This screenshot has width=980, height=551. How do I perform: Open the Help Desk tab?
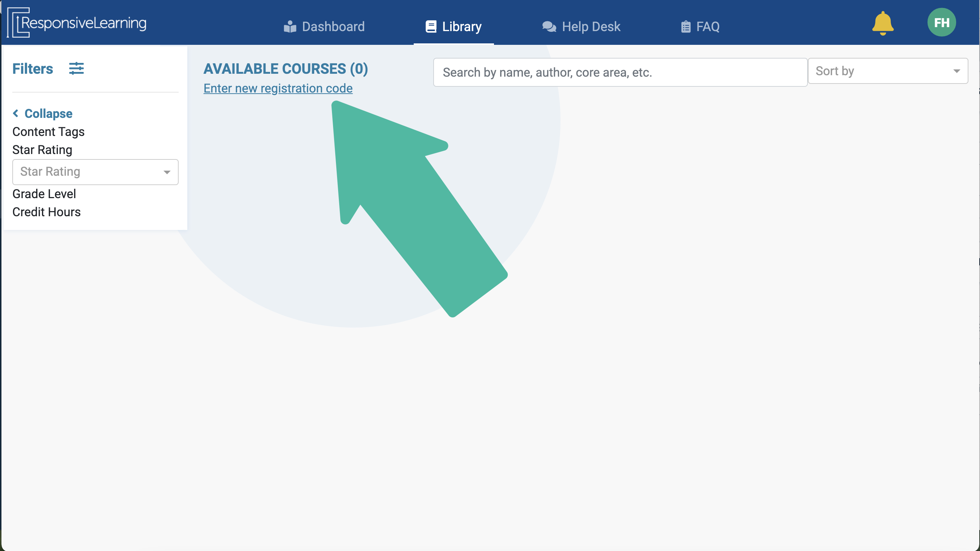coord(591,27)
